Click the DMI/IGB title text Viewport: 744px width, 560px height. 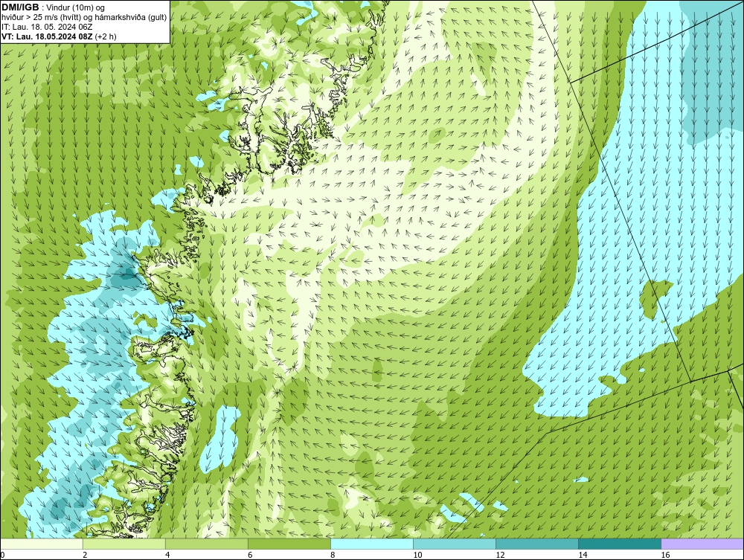pyautogui.click(x=21, y=7)
